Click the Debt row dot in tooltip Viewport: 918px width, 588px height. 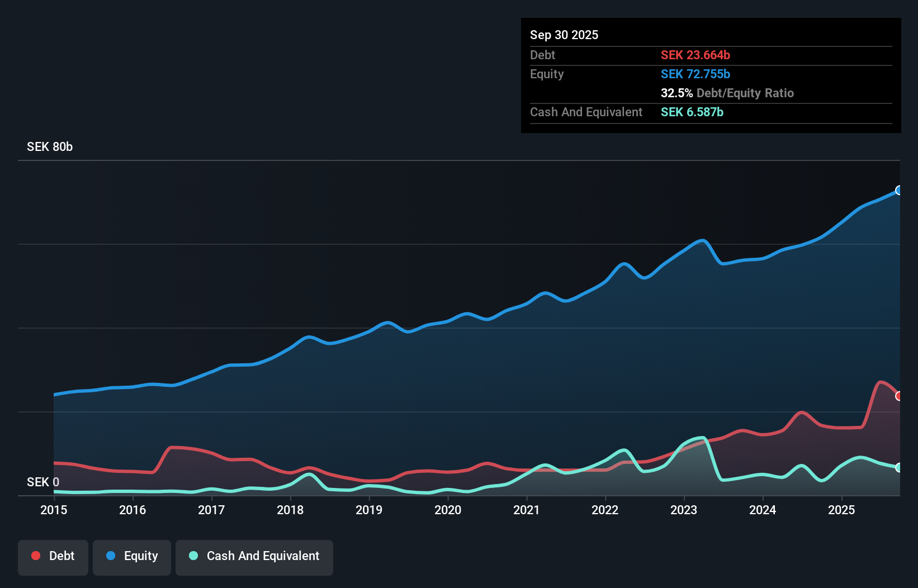coord(542,55)
